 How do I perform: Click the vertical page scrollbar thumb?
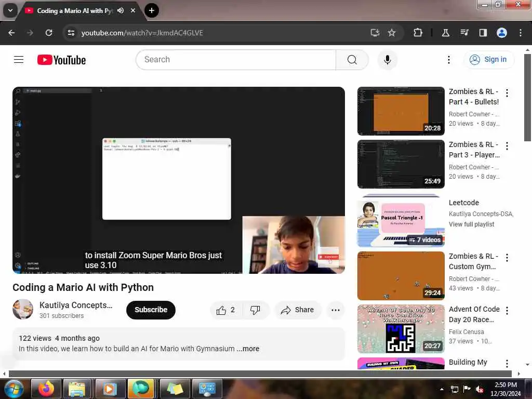pos(527,97)
